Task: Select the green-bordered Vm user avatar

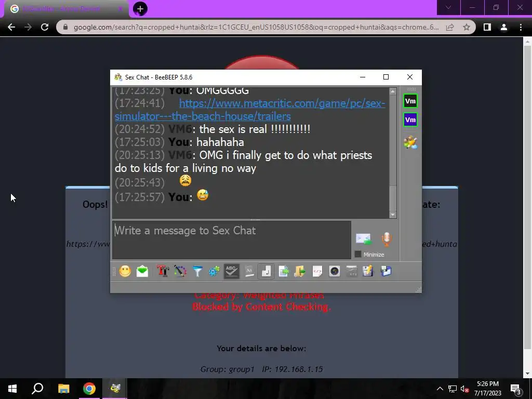Action: (410, 101)
